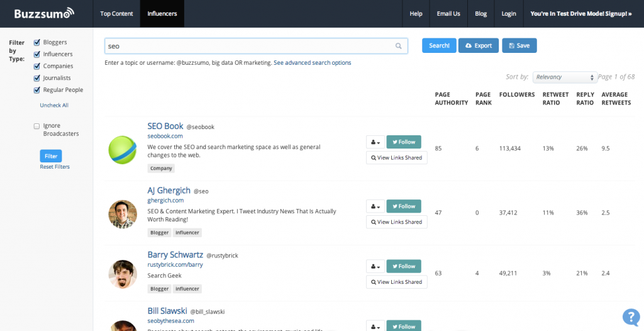Screen dimensions: 644x331
Task: Open the Bill Slawski name link
Action: [x=167, y=311]
